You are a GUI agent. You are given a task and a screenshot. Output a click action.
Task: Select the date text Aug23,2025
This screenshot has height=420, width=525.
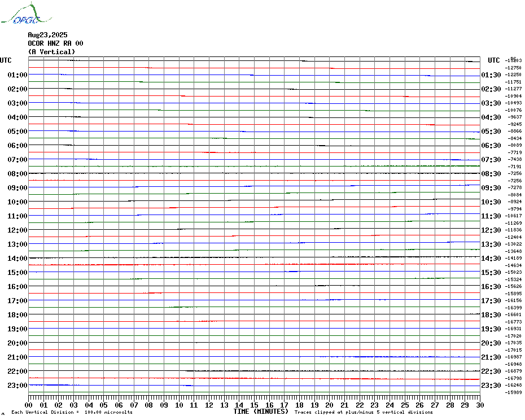47,35
